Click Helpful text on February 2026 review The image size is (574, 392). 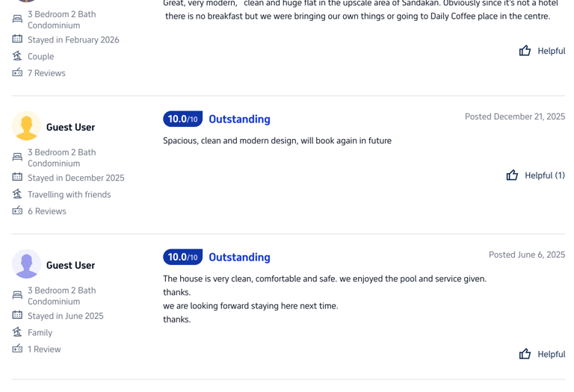(x=551, y=51)
